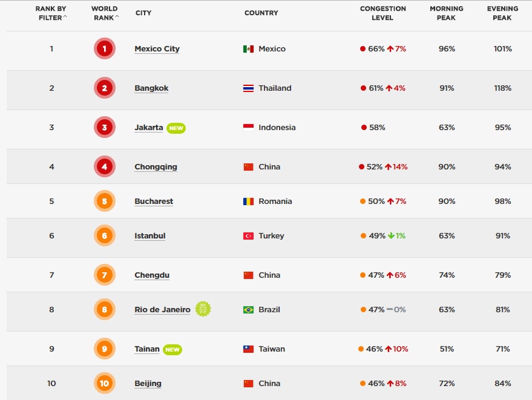The width and height of the screenshot is (532, 400).
Task: Click the Romania flag icon
Action: click(248, 202)
